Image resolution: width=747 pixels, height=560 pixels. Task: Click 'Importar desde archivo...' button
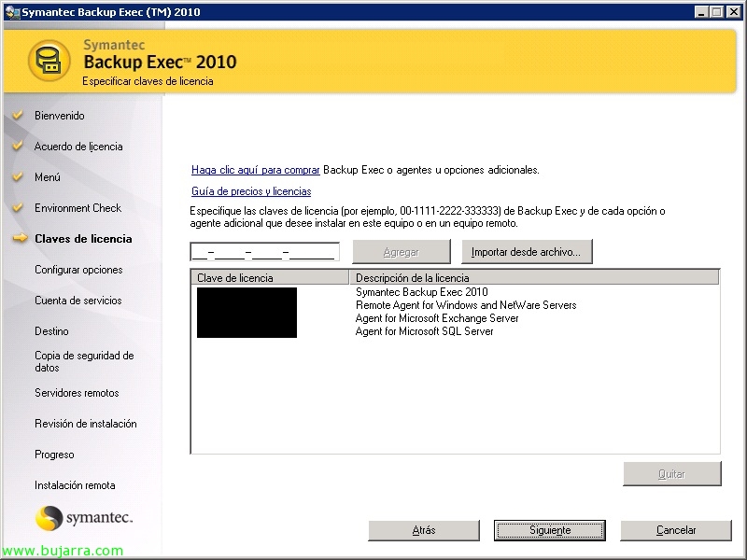coord(527,251)
